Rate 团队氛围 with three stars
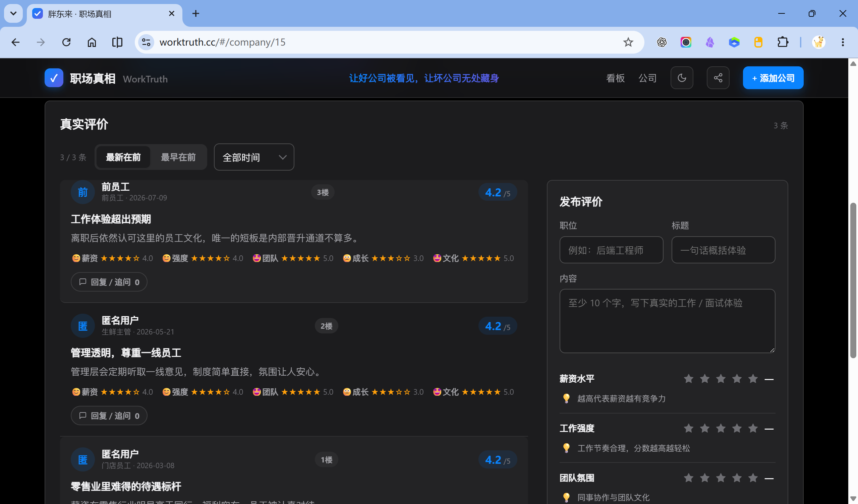Viewport: 858px width, 504px height. (x=721, y=478)
